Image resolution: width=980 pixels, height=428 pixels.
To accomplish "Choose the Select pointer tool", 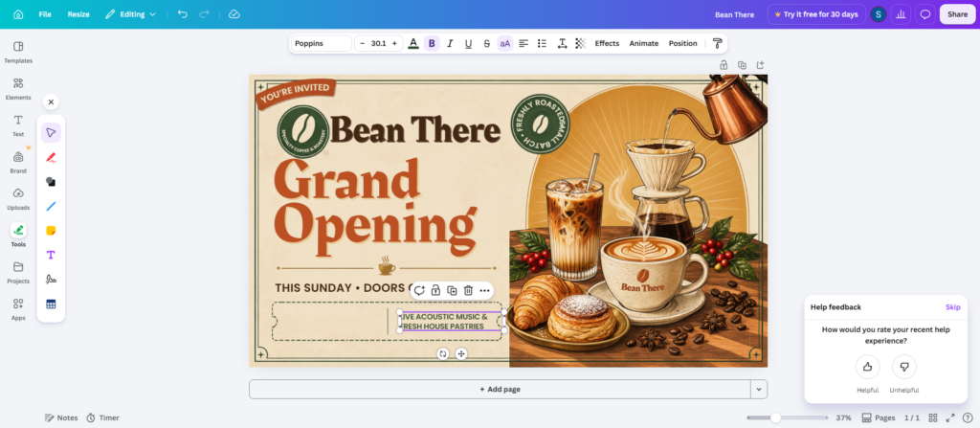I will tap(51, 133).
